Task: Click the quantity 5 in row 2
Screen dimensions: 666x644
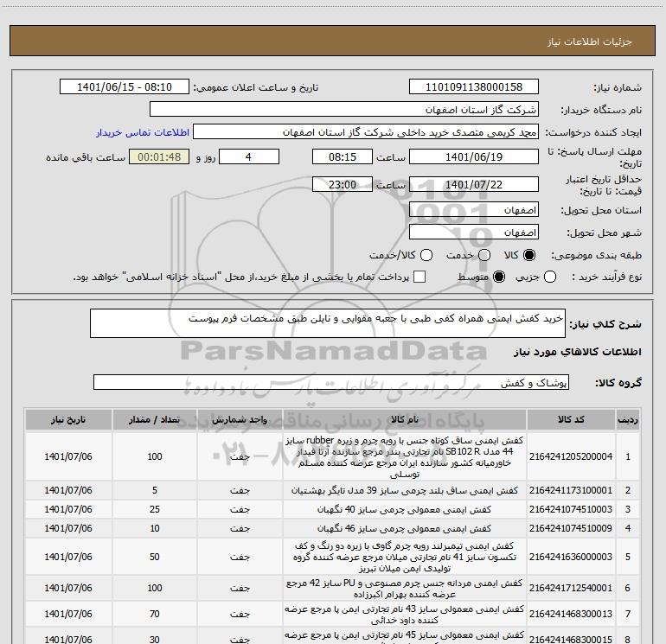Action: [x=155, y=490]
